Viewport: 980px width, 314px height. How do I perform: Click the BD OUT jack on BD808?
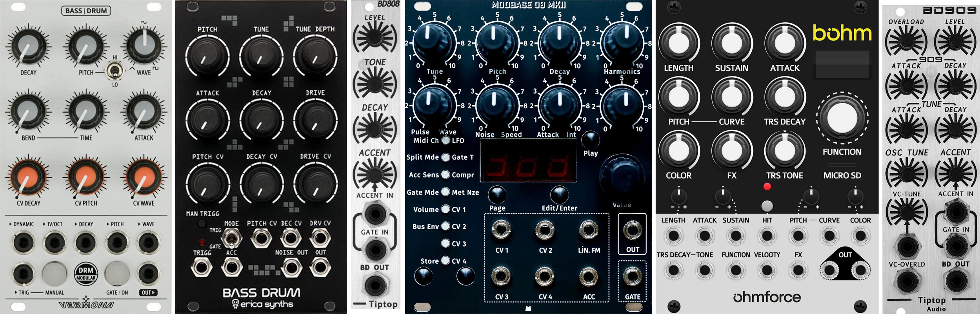[x=375, y=285]
